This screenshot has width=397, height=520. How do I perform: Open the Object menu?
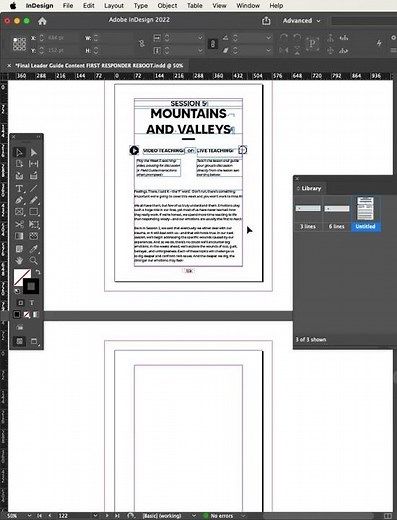167,6
